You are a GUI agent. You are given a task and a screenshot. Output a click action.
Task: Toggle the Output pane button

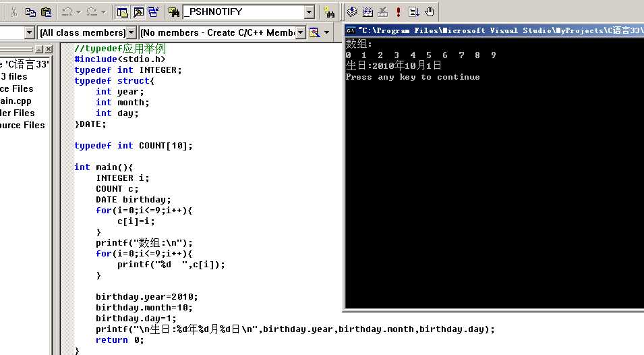pyautogui.click(x=138, y=12)
